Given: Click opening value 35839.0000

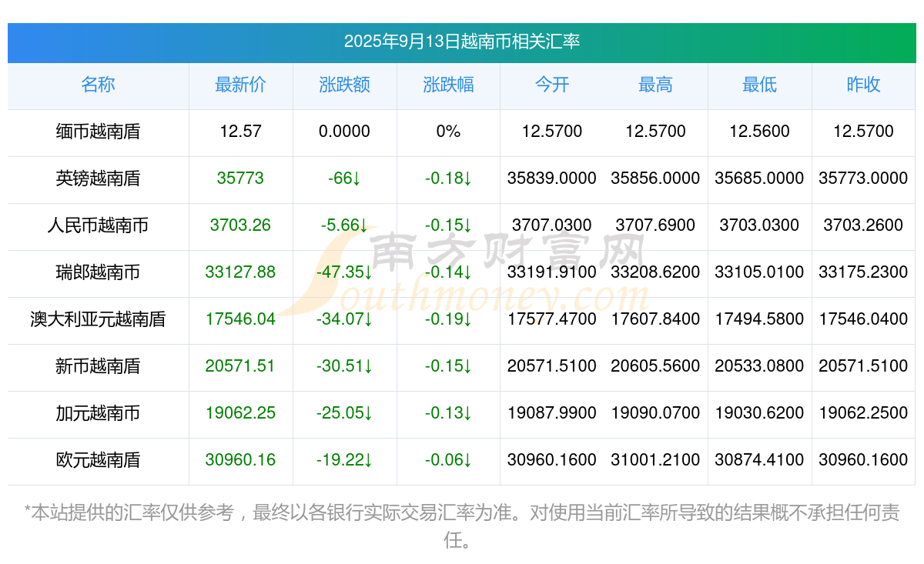Looking at the screenshot, I should pyautogui.click(x=552, y=179).
